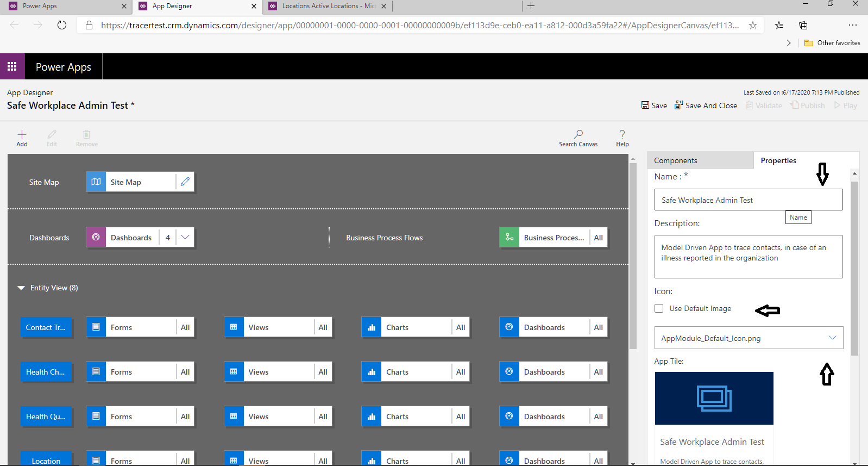This screenshot has width=868, height=466.
Task: Click the Properties panel scrollbar thumb
Action: pyautogui.click(x=854, y=269)
